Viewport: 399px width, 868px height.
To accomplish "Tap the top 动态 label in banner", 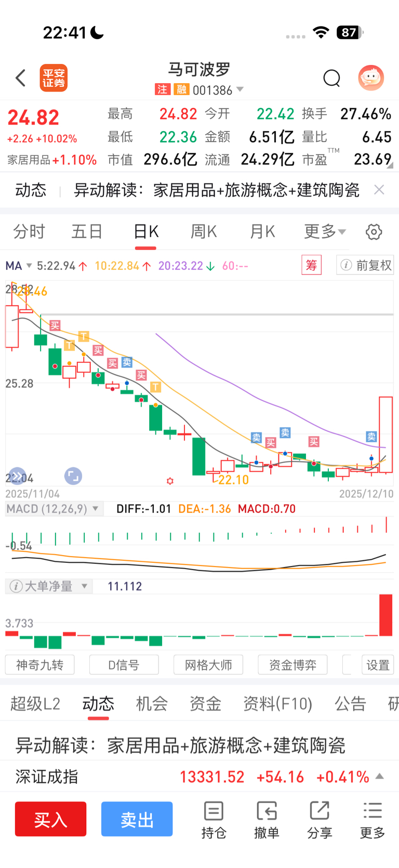I will coord(31,190).
